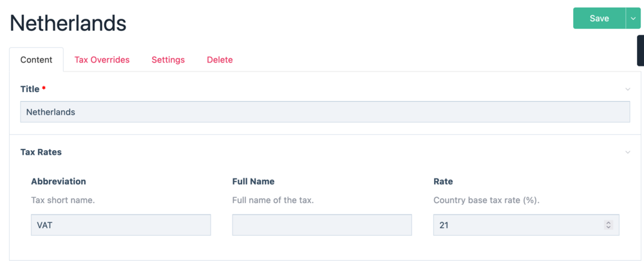The image size is (644, 261).
Task: Click the Full Name column label
Action: [254, 182]
